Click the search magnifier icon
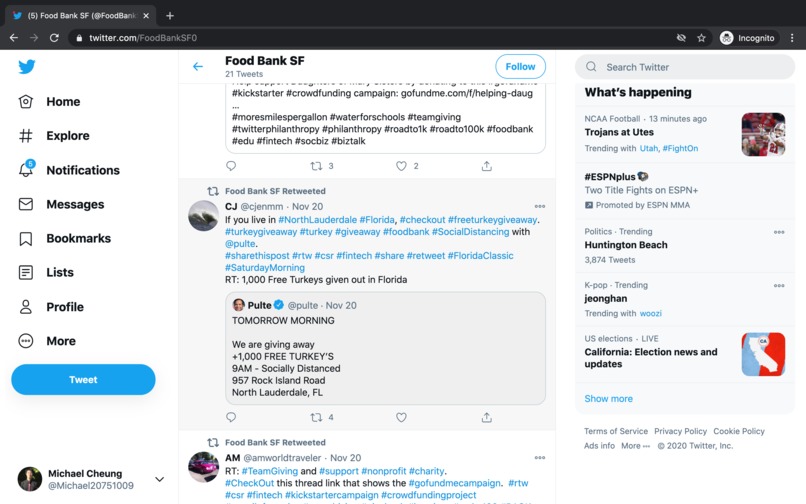This screenshot has height=504, width=806. [591, 67]
